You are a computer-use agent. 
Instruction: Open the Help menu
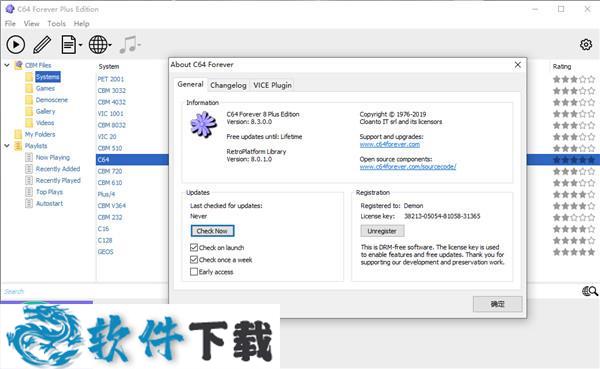[82, 23]
